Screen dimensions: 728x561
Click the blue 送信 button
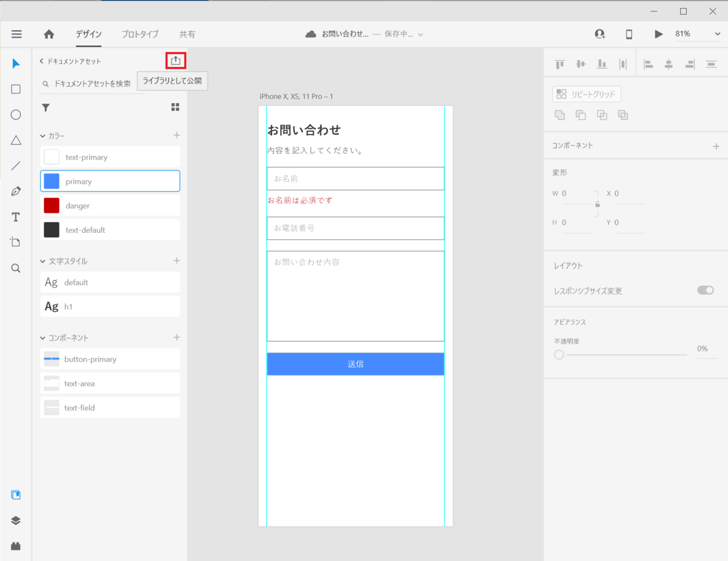tap(356, 364)
